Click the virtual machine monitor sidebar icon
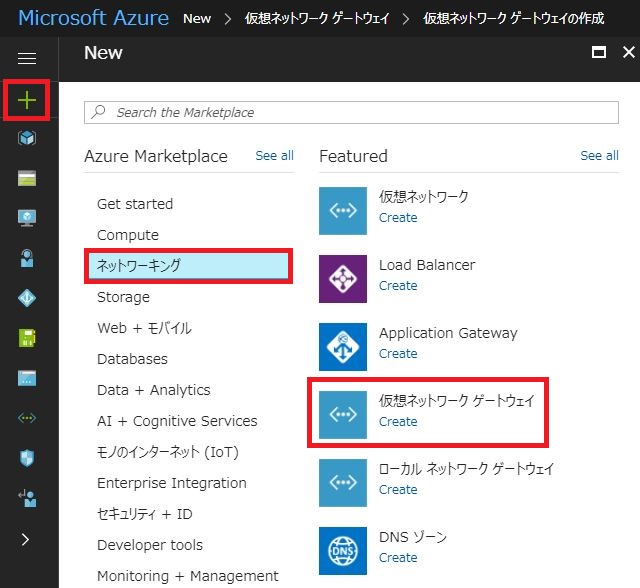This screenshot has height=588, width=640. (27, 218)
